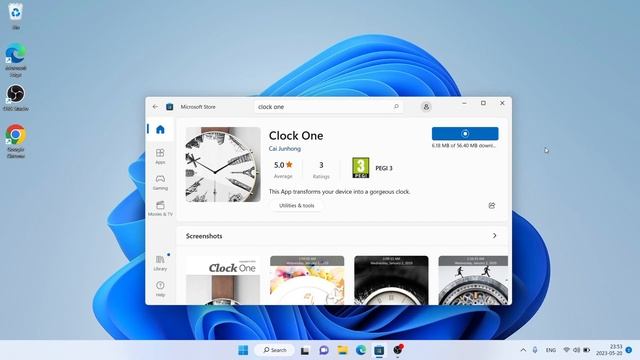The height and width of the screenshot is (360, 640).
Task: Open Home in the Store sidebar
Action: (x=160, y=129)
